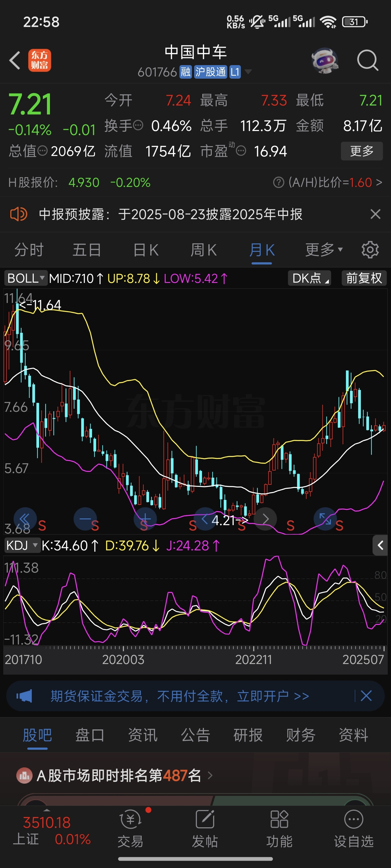The width and height of the screenshot is (391, 868).
Task: Open the 前复权 adjustment selector
Action: coord(364,278)
